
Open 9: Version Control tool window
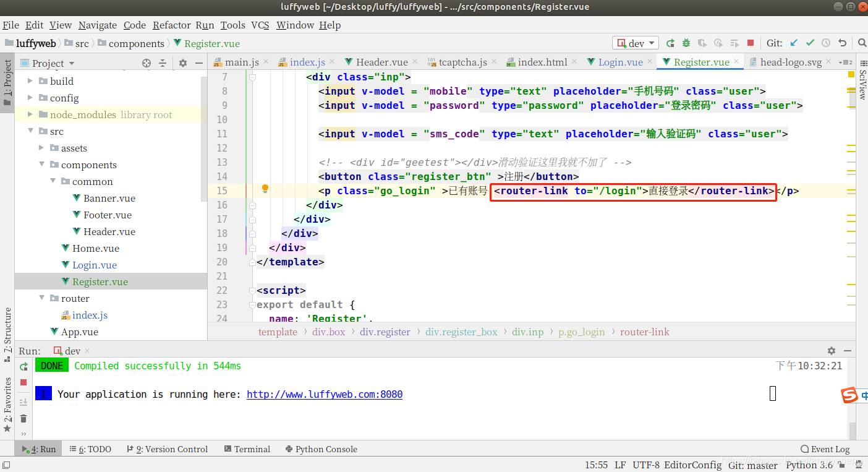167,449
